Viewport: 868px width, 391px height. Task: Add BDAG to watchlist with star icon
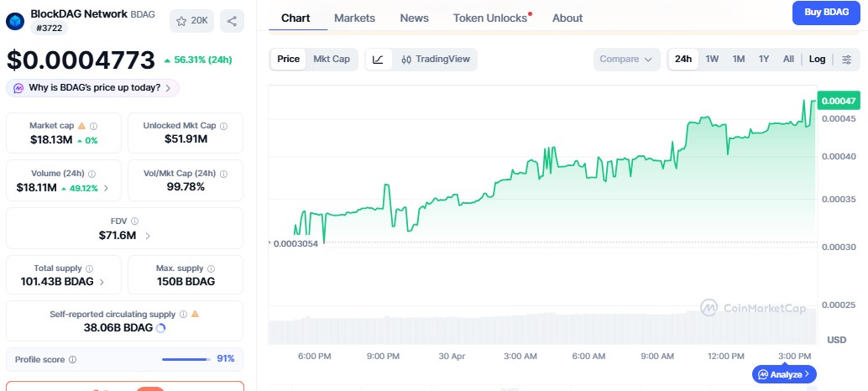pyautogui.click(x=191, y=21)
